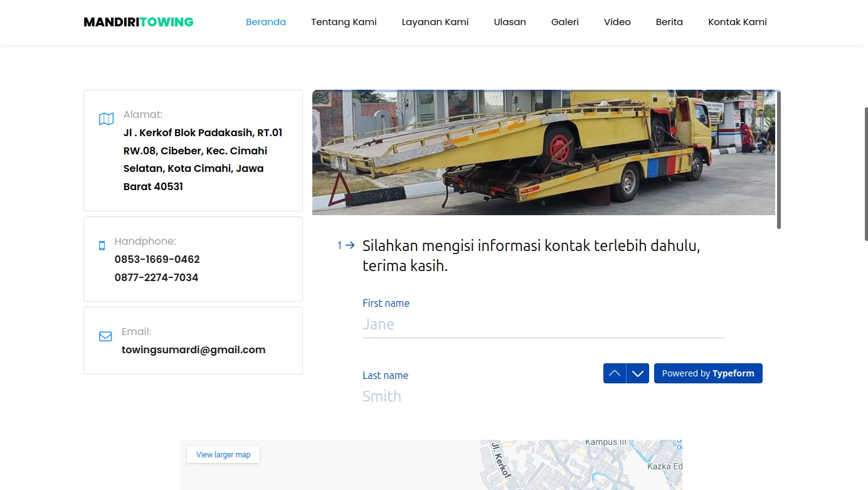Screen dimensions: 868x490
Task: Open the Berita page
Action: tap(669, 22)
